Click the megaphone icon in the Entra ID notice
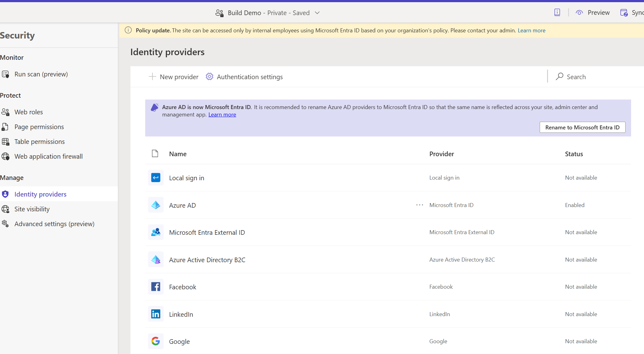 pyautogui.click(x=154, y=108)
